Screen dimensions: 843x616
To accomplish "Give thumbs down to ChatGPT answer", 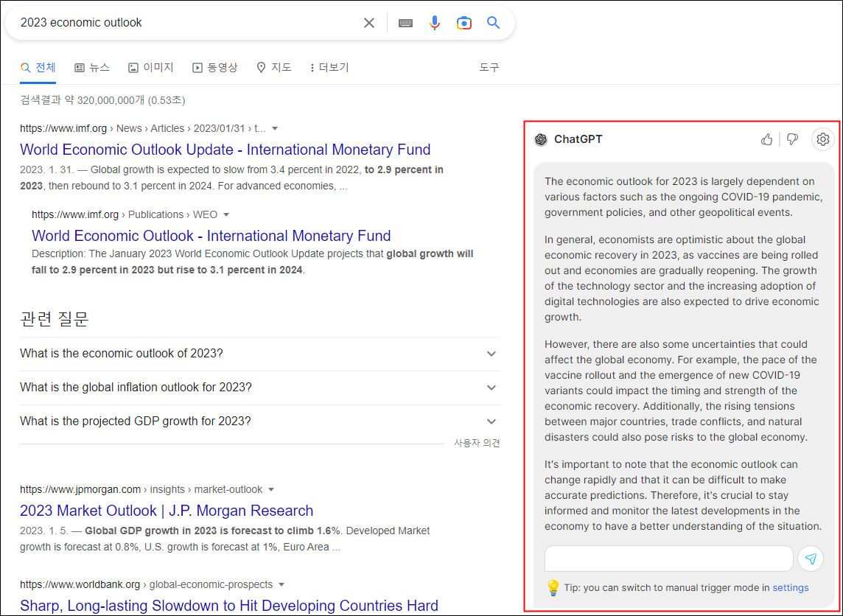I will pos(792,140).
